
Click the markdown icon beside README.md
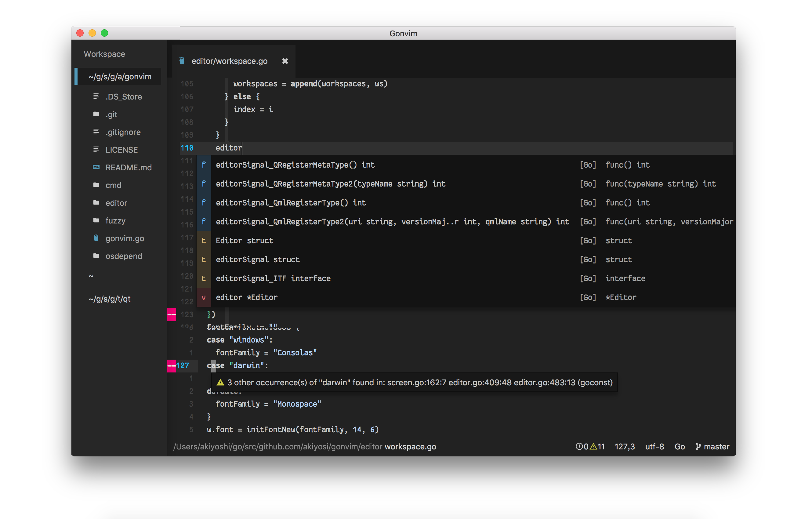tap(96, 167)
